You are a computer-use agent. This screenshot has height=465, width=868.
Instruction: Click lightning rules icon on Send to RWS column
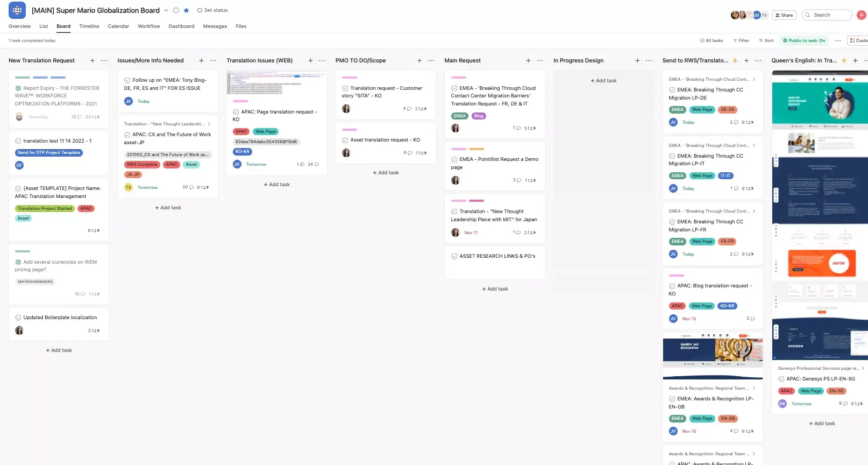[x=735, y=61]
